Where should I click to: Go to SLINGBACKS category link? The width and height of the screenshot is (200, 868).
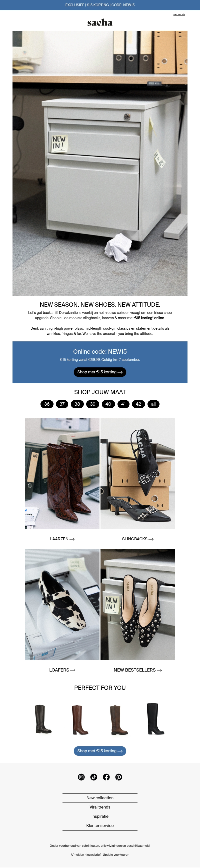[137, 539]
